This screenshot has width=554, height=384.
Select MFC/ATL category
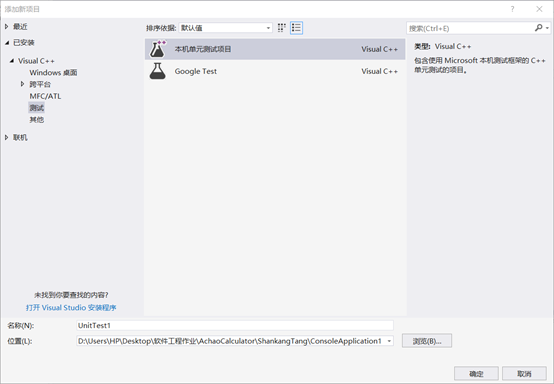[45, 96]
